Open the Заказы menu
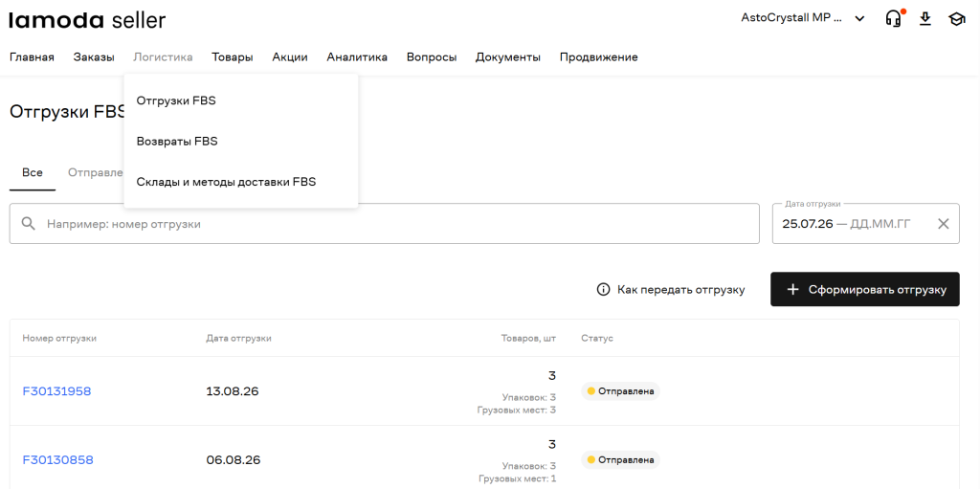Screen dimensions: 980x489 tap(94, 57)
